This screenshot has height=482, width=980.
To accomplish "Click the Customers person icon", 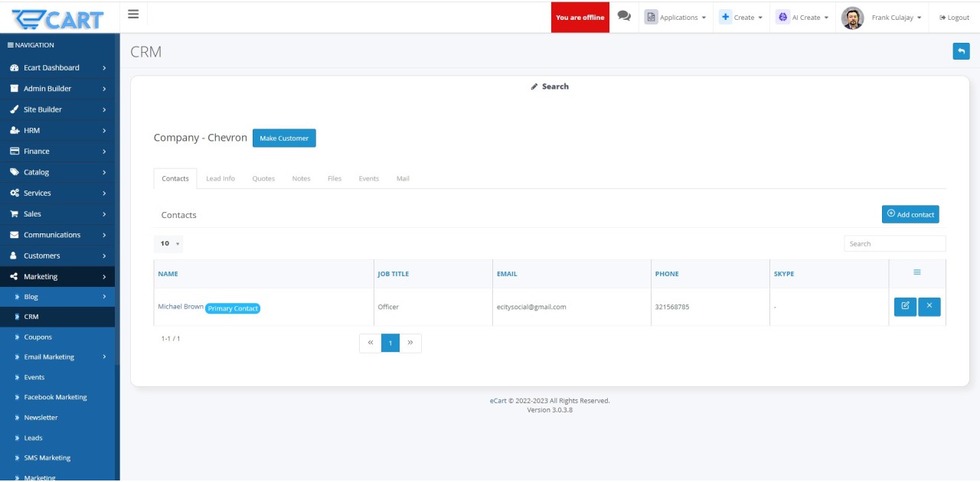I will (x=14, y=256).
